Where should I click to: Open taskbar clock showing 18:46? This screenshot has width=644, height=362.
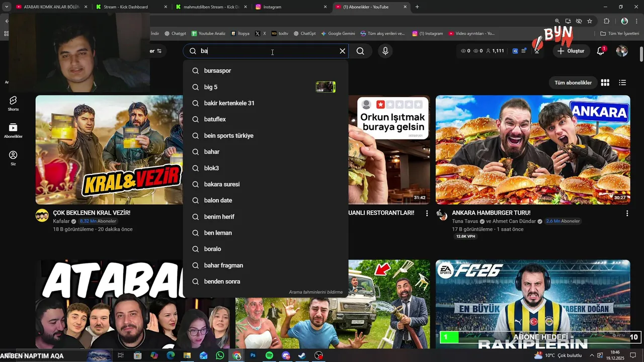(615, 355)
